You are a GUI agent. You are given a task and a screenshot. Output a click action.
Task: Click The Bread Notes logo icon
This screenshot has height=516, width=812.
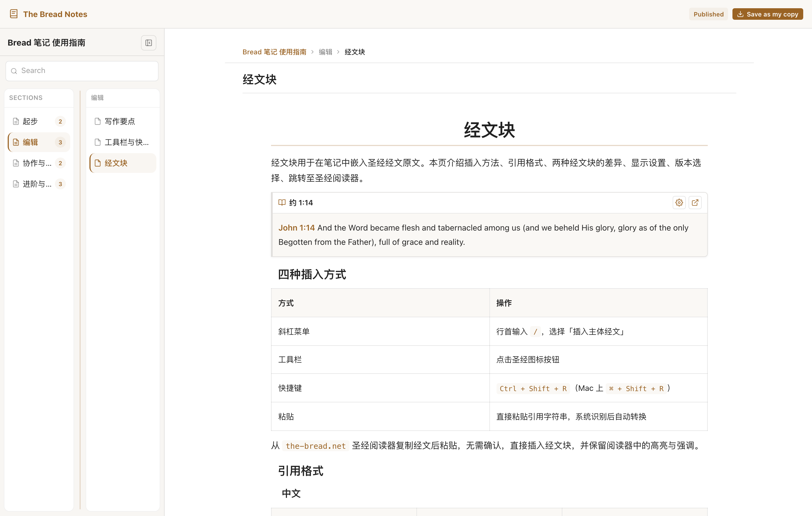(x=13, y=14)
